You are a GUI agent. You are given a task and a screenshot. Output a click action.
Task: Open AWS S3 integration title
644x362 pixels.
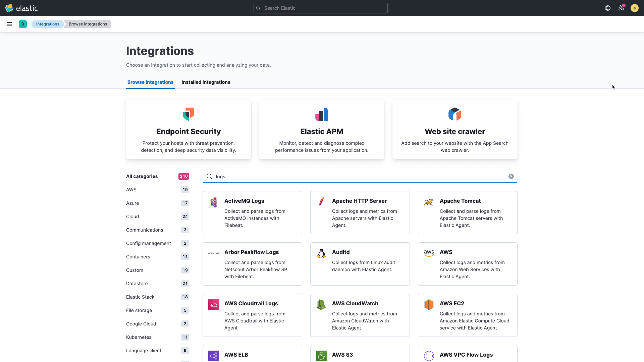[x=342, y=355]
